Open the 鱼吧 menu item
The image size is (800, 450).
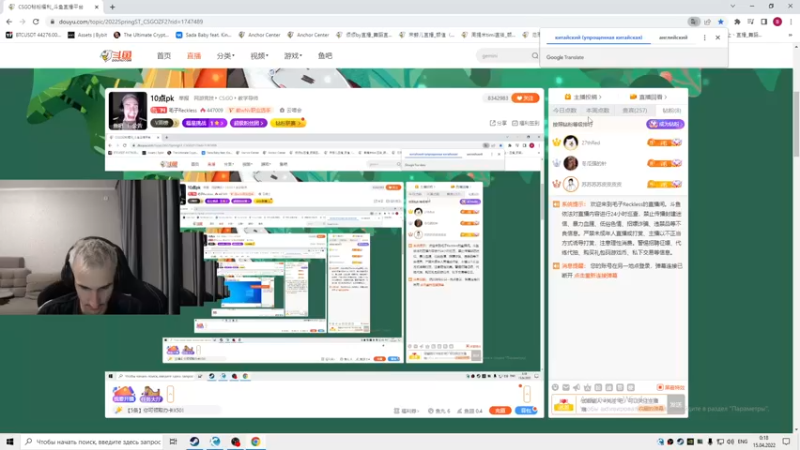(x=325, y=56)
